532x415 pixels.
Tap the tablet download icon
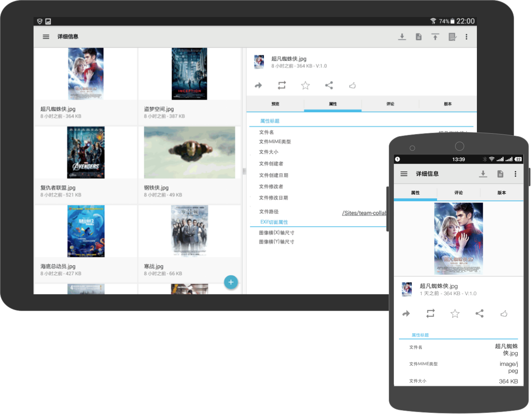[x=402, y=37]
